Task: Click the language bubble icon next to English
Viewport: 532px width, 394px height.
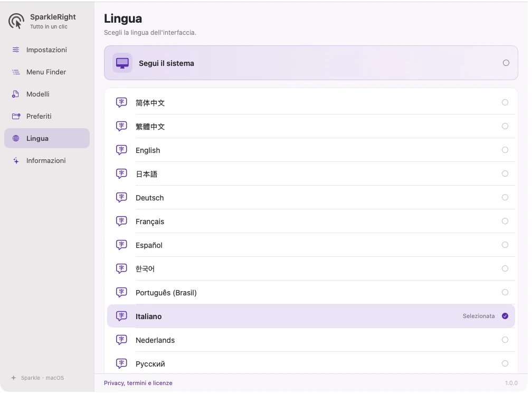Action: (121, 150)
